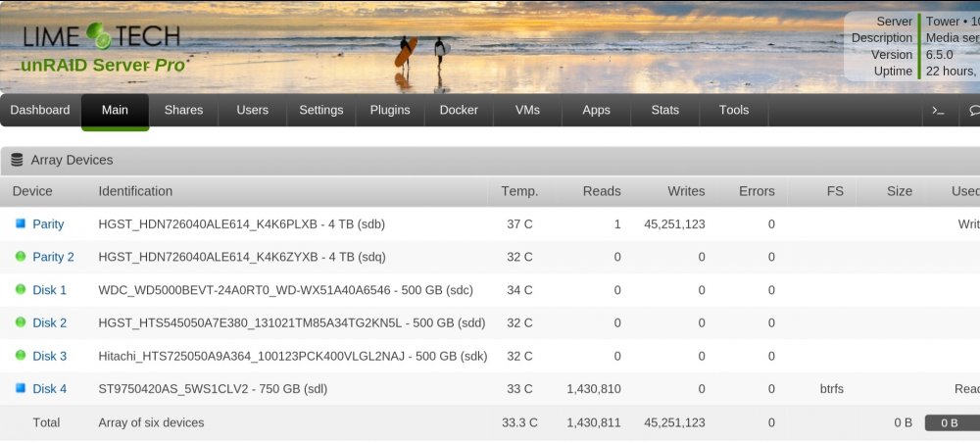The height and width of the screenshot is (443, 980).
Task: Click the Reads column header
Action: (x=602, y=191)
